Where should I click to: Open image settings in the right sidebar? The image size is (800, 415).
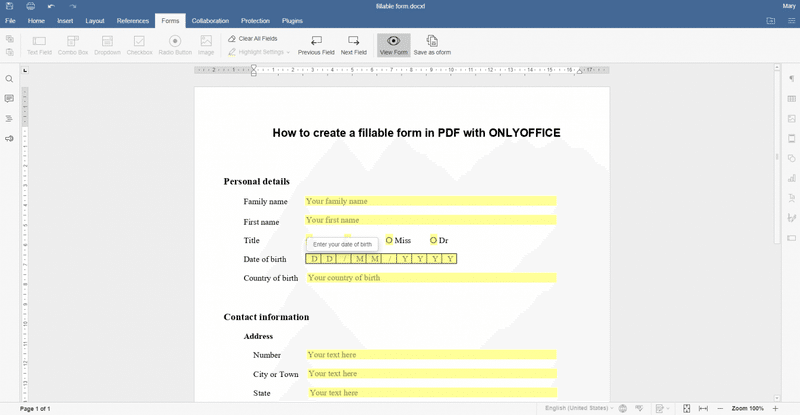coord(791,118)
